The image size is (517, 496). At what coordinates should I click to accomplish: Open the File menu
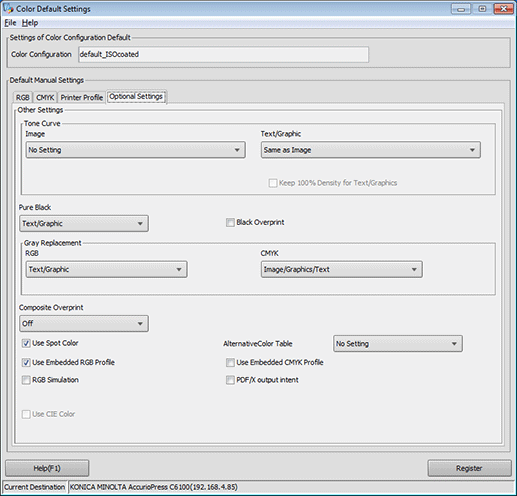tap(10, 23)
